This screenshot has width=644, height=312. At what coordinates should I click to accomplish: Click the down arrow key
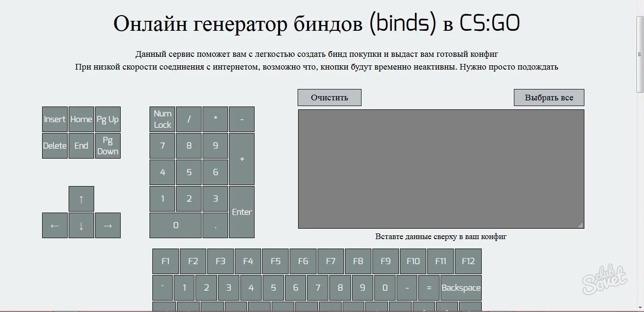[x=81, y=225]
